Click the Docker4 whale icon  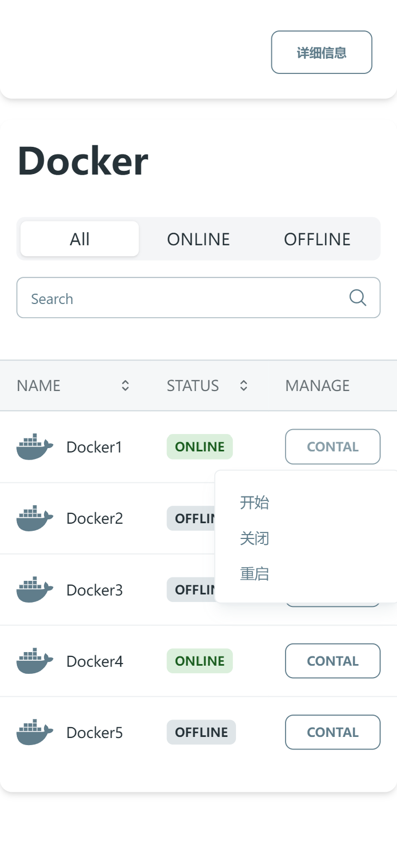point(35,661)
